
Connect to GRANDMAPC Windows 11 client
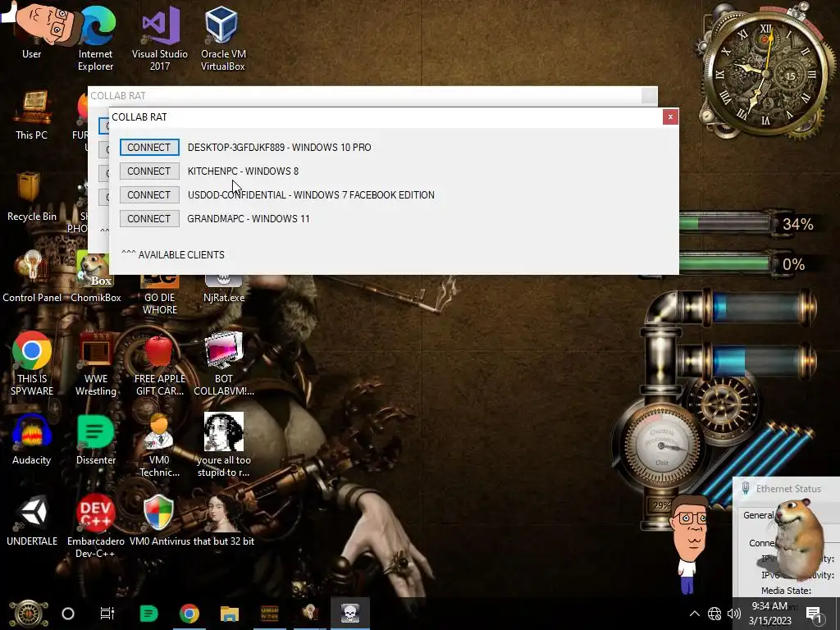tap(149, 218)
